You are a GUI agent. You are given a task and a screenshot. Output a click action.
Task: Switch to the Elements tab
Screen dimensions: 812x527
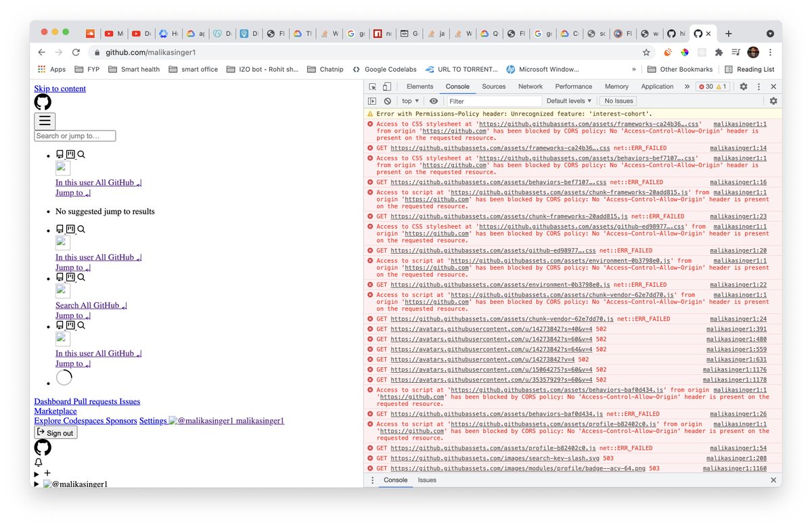(x=420, y=87)
